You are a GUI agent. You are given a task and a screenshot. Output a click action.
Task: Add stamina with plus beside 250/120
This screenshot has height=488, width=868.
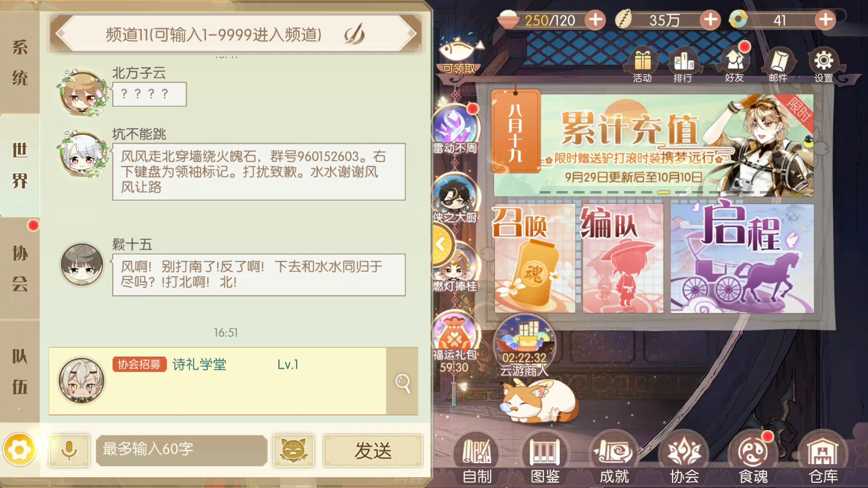point(595,20)
